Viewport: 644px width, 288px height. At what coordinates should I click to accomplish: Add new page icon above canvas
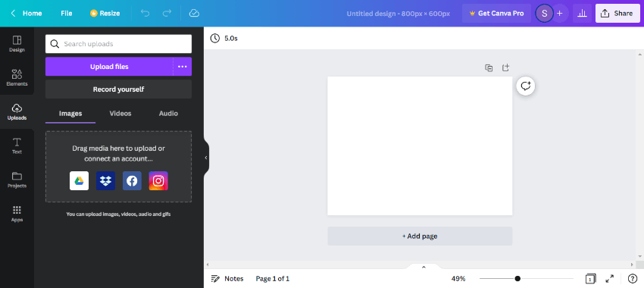(505, 67)
